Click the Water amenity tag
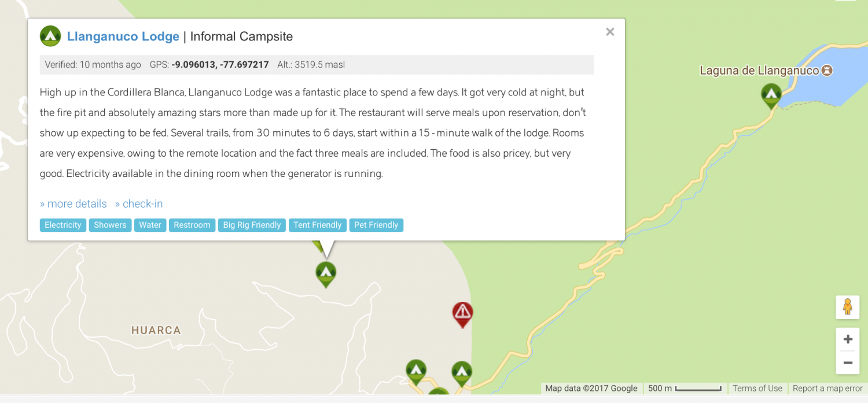868x403 pixels. (150, 225)
